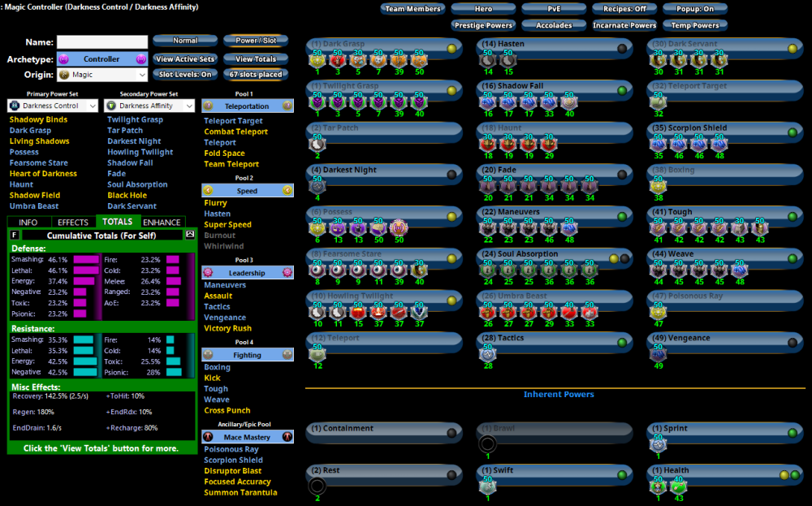
Task: Select Tar Patch's single enhancement slot icon
Action: 317,144
